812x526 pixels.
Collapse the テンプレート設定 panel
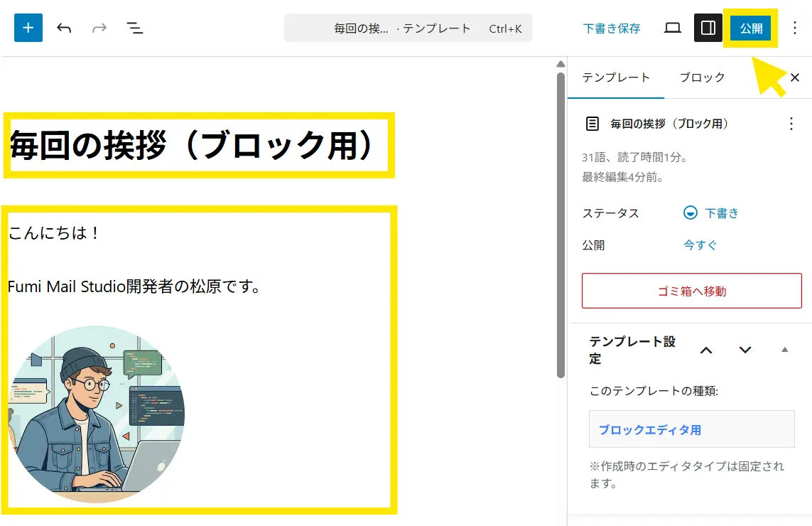pyautogui.click(x=784, y=350)
